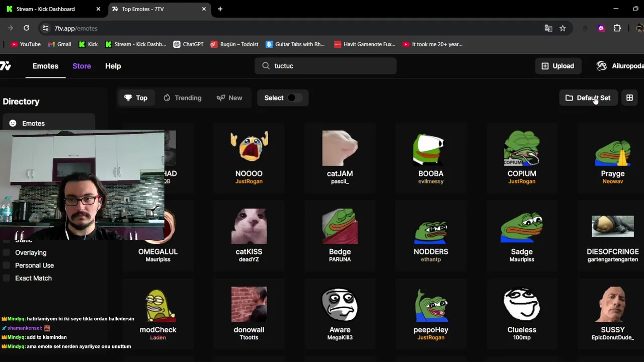The image size is (644, 362).
Task: Open the Help nav item
Action: (x=113, y=66)
